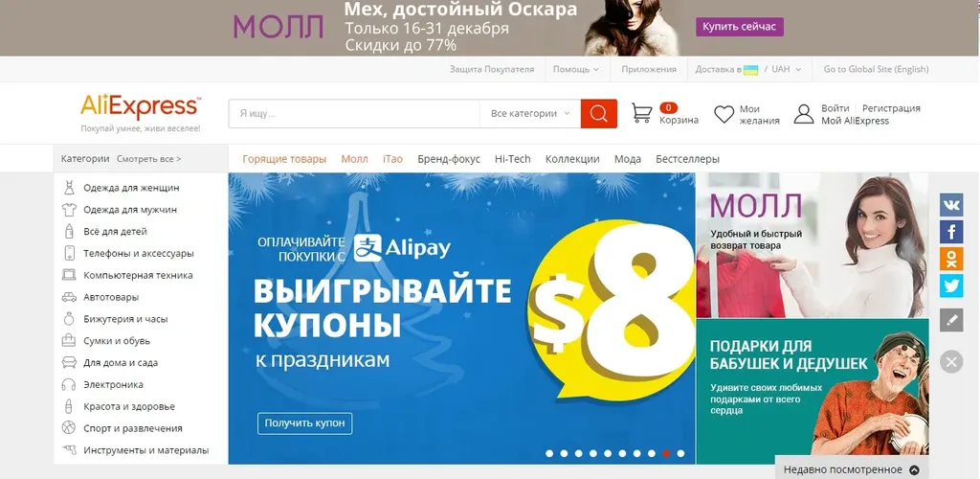Share via the Facebook icon
Image resolution: width=980 pixels, height=479 pixels.
[x=951, y=232]
